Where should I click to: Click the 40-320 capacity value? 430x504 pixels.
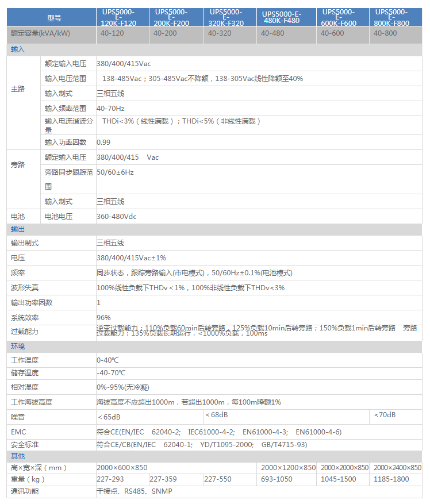[220, 33]
